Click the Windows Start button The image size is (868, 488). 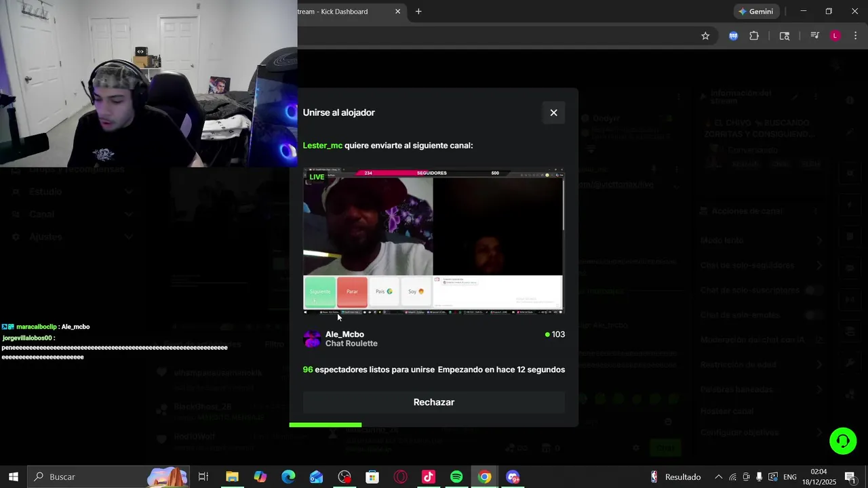[13, 477]
